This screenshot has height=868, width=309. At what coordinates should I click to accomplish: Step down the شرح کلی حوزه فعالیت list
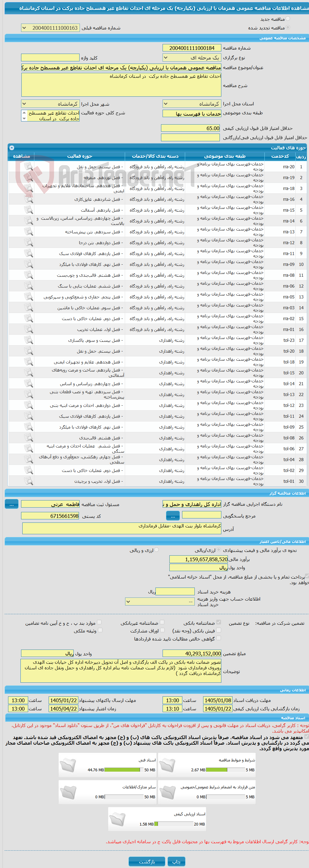pos(24,119)
